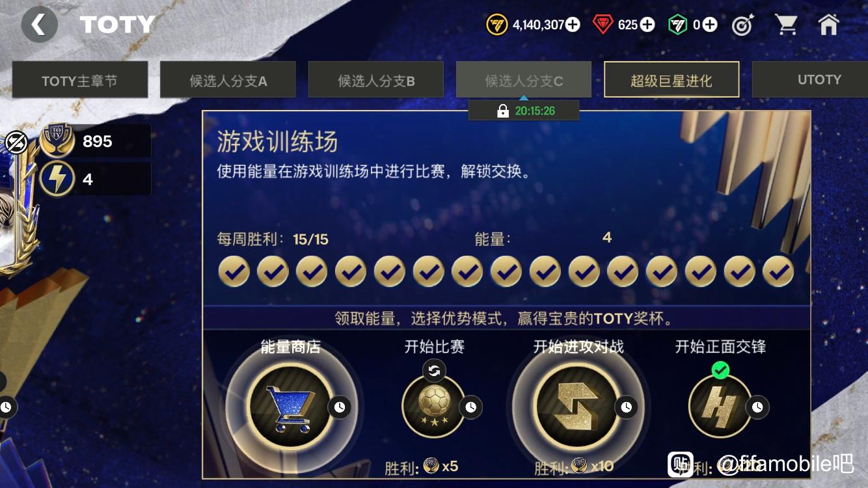The image size is (868, 488).
Task: Start 开始正面交锋 via H emblem
Action: 720,407
